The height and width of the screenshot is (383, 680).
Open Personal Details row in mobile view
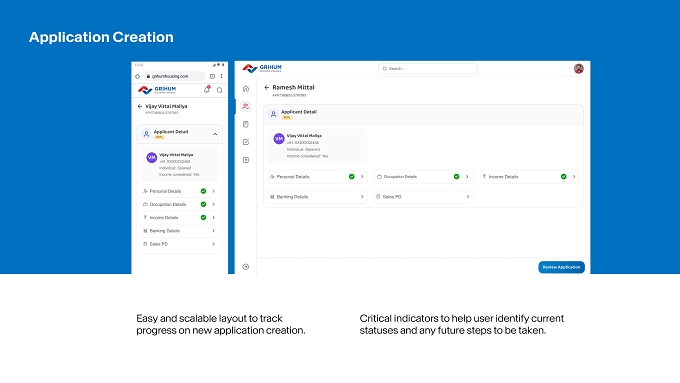pos(179,191)
